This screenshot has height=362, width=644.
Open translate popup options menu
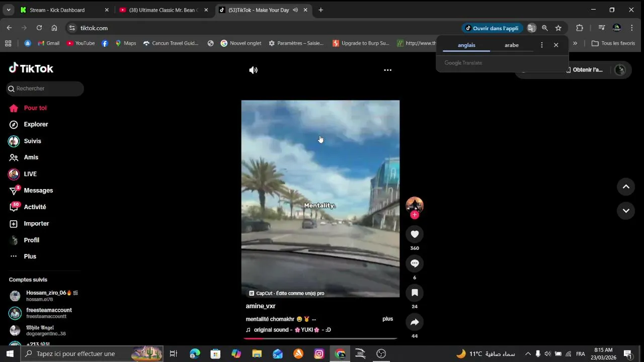pos(541,45)
